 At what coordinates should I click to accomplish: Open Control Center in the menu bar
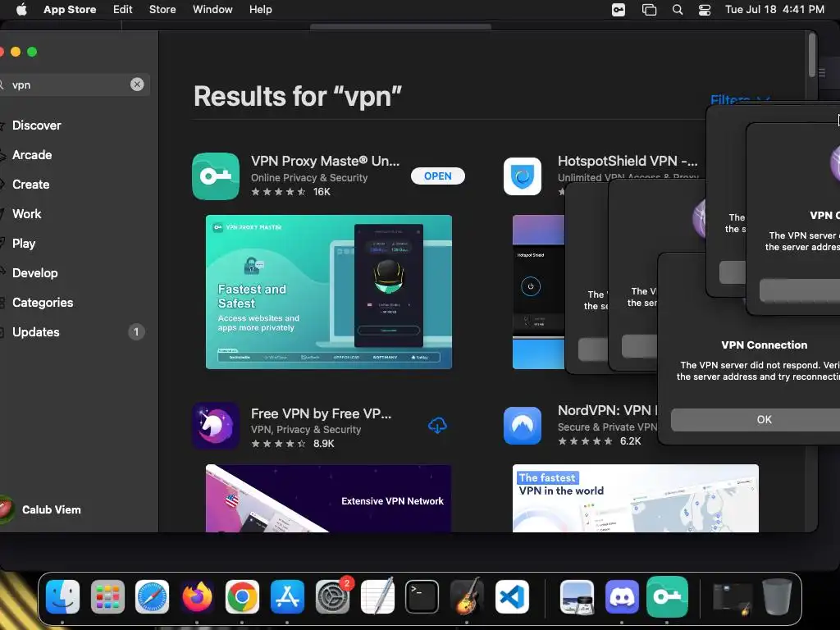pos(705,10)
